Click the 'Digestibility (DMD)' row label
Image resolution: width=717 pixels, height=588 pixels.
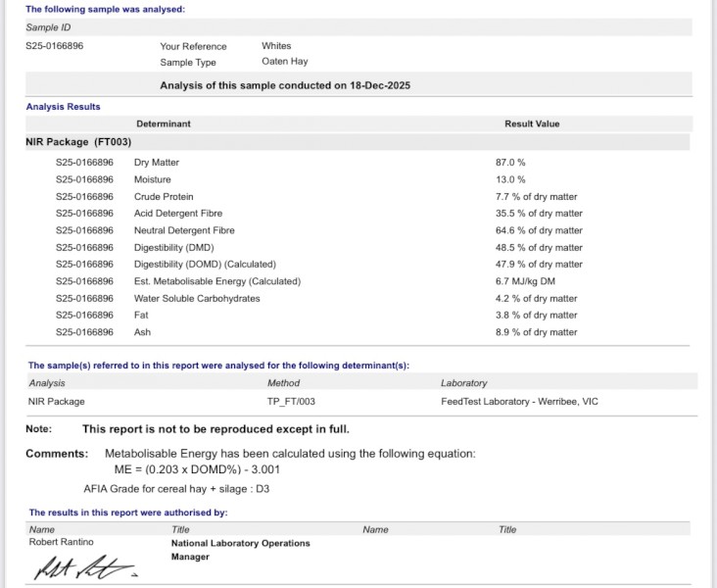[x=173, y=248]
